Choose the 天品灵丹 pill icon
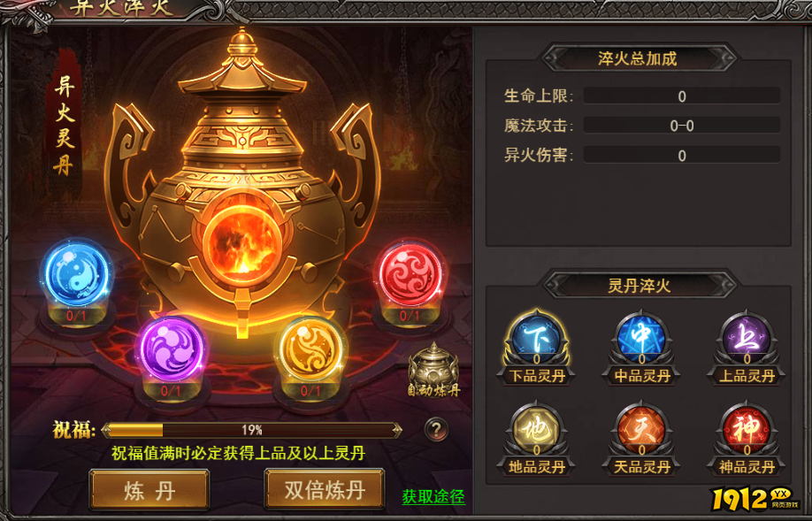The height and width of the screenshot is (521, 812). [x=642, y=430]
